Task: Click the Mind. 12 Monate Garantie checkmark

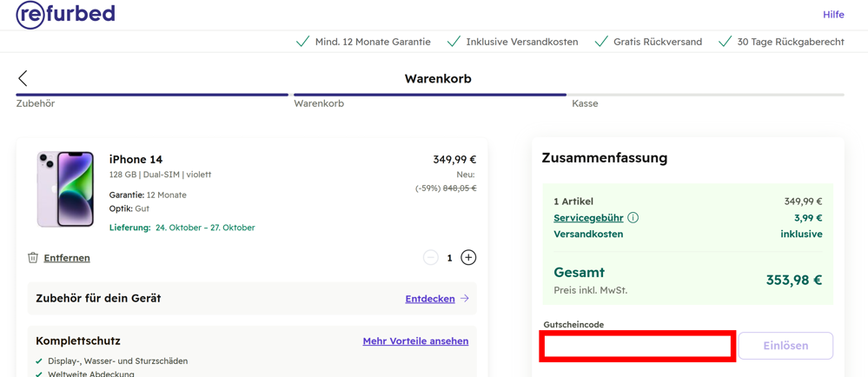Action: (x=303, y=42)
